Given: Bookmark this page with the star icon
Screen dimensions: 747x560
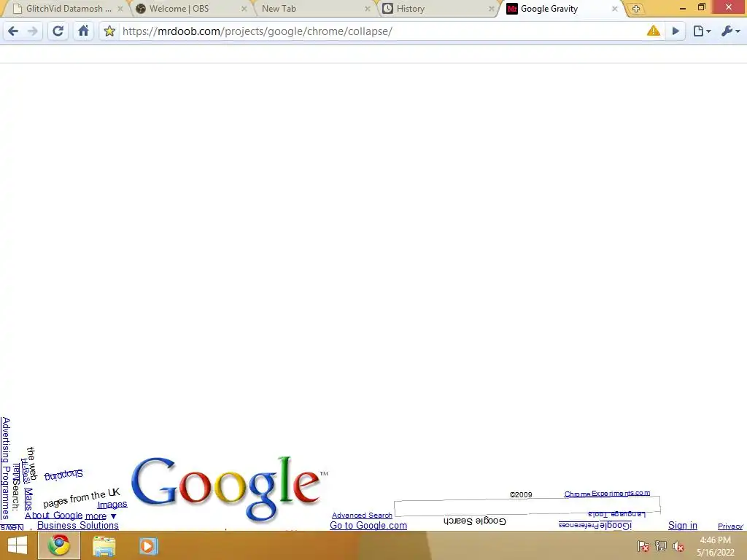Looking at the screenshot, I should tap(109, 31).
